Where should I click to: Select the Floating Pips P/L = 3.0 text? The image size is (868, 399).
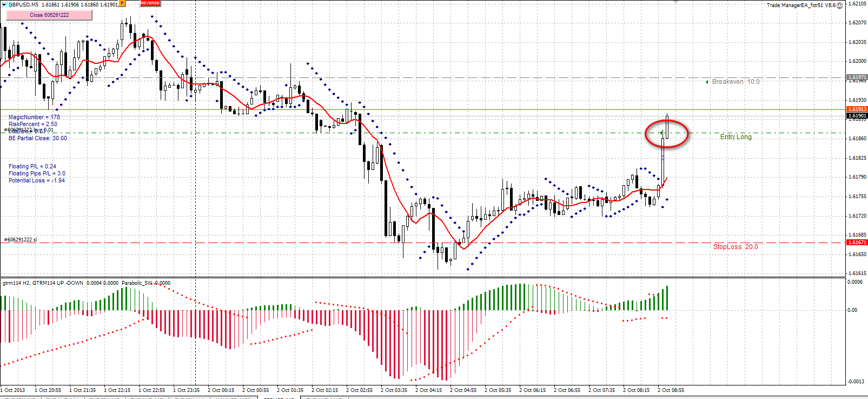coord(37,174)
